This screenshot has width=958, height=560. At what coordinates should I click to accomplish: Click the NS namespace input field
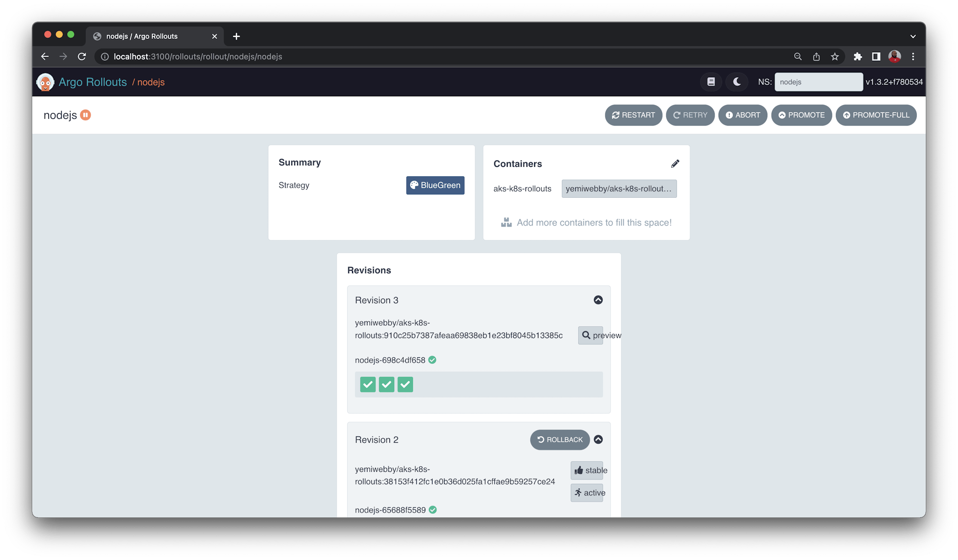818,82
